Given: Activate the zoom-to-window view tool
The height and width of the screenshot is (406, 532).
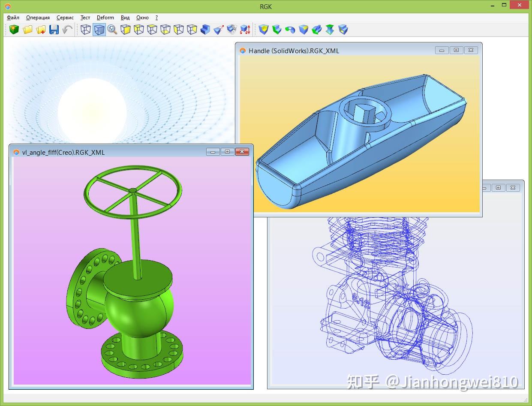Looking at the screenshot, I should [x=112, y=29].
